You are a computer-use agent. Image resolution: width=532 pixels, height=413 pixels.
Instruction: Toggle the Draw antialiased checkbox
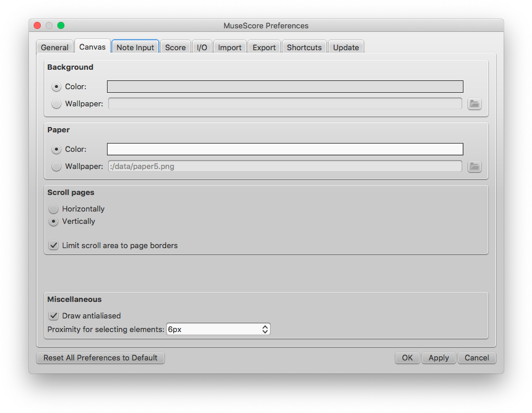53,316
